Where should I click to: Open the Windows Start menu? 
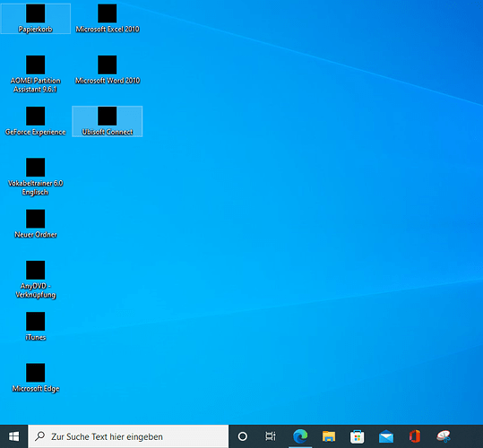pos(13,436)
